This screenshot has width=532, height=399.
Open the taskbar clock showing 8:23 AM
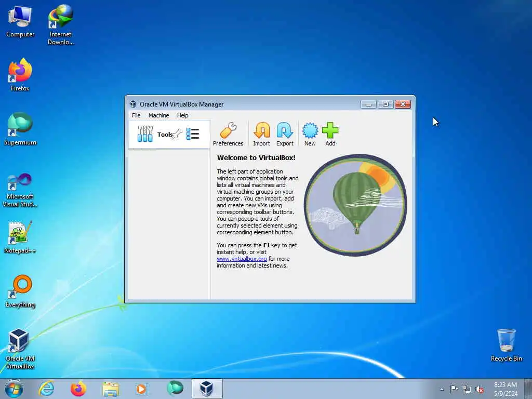(506, 389)
